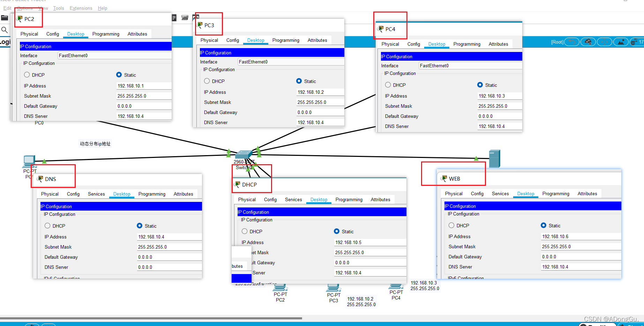The width and height of the screenshot is (644, 326).
Task: Click the set background image icon
Action: click(621, 42)
